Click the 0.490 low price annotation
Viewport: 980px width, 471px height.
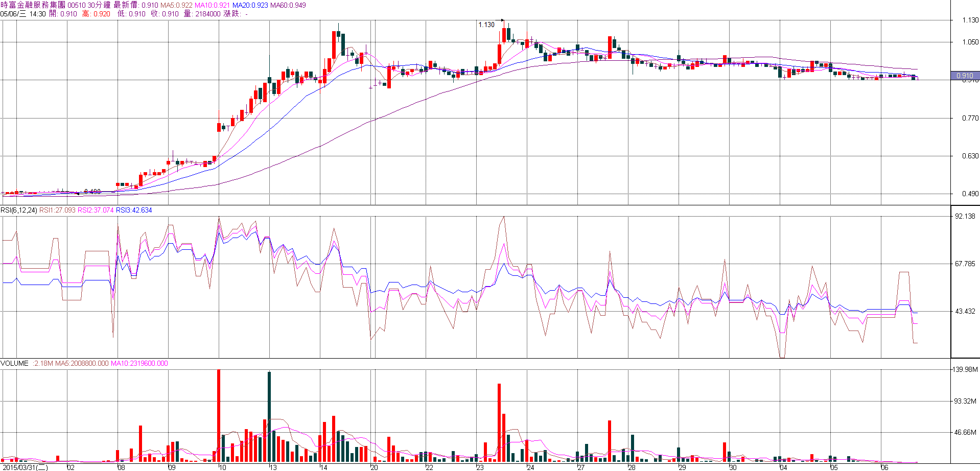point(92,192)
